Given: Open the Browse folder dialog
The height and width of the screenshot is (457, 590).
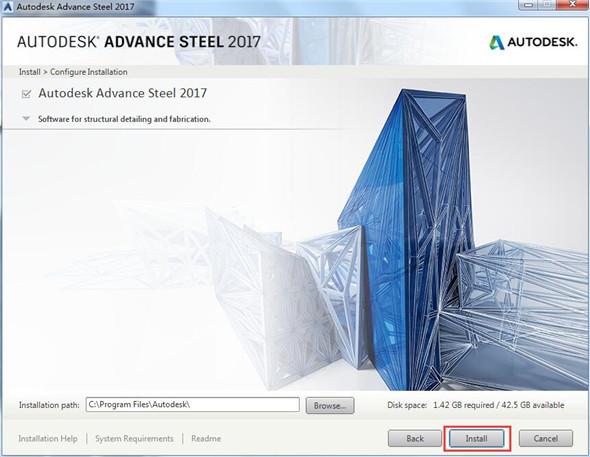Looking at the screenshot, I should click(330, 405).
